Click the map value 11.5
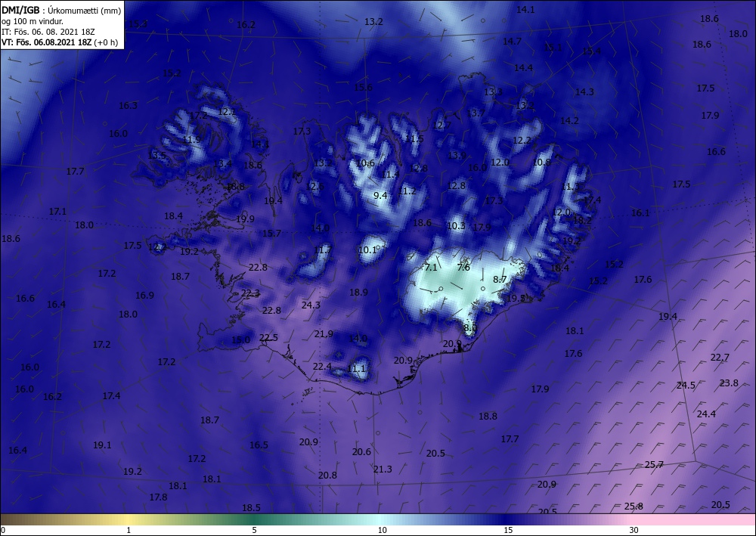 [x=414, y=139]
